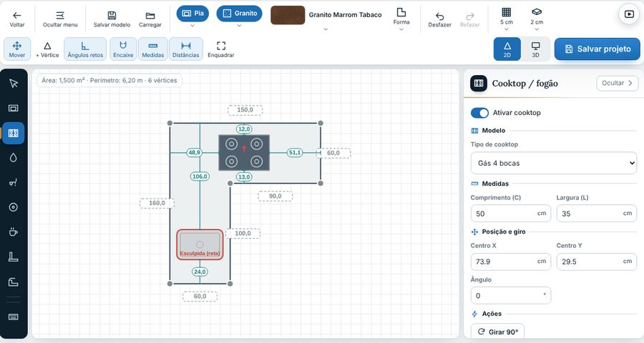Click the right-side 60,0 dimension label

tap(333, 153)
